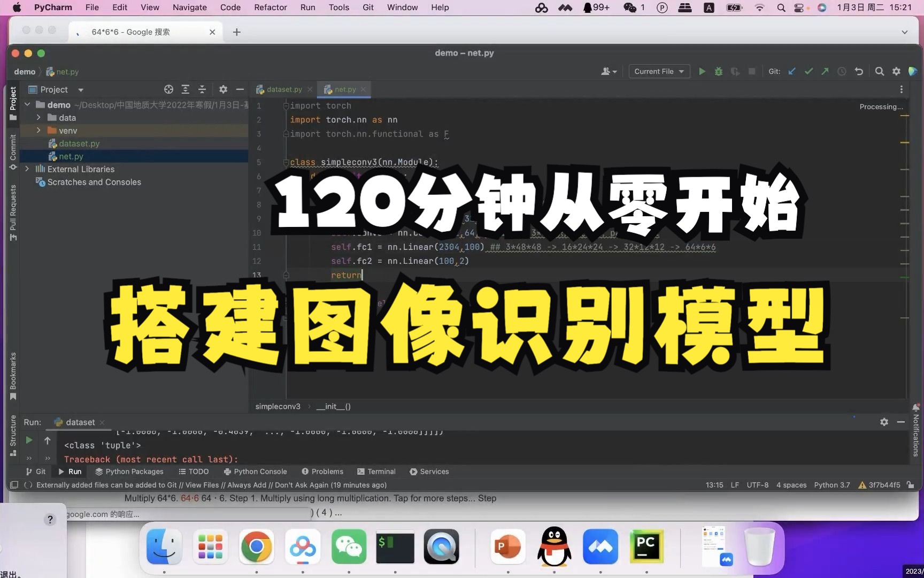Image resolution: width=924 pixels, height=578 pixels.
Task: Expand more Run panel toolbar actions chevron
Action: click(29, 458)
